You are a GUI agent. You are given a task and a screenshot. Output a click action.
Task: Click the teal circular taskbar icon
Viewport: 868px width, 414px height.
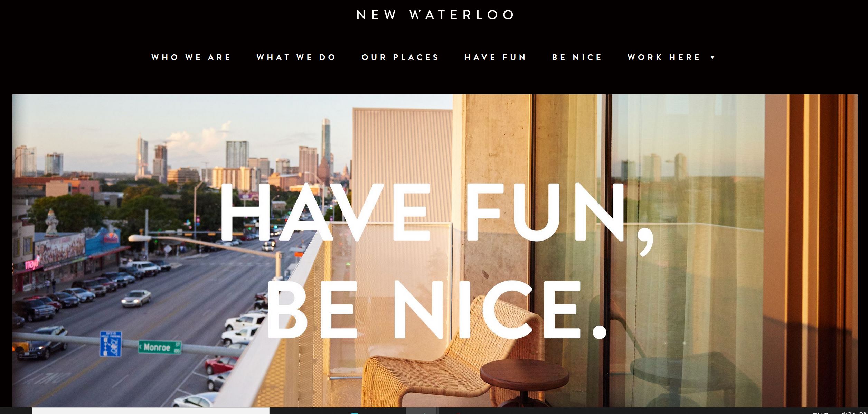[354, 413]
